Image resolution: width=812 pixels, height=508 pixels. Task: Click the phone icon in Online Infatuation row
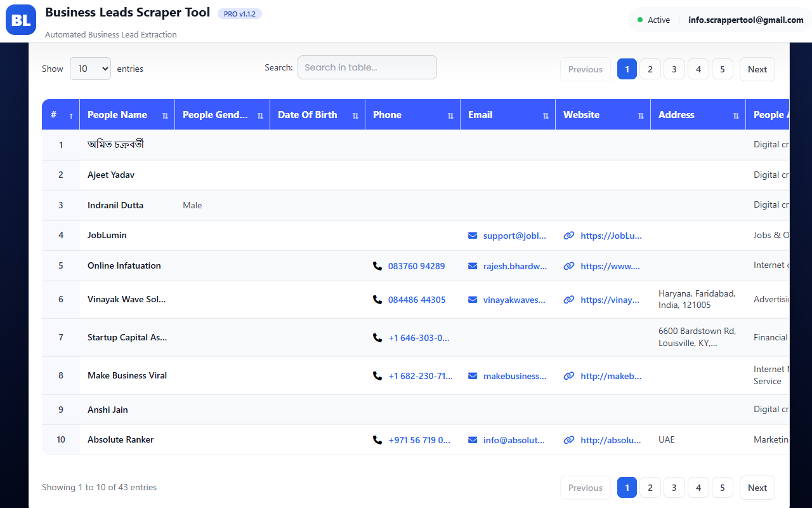click(x=377, y=266)
